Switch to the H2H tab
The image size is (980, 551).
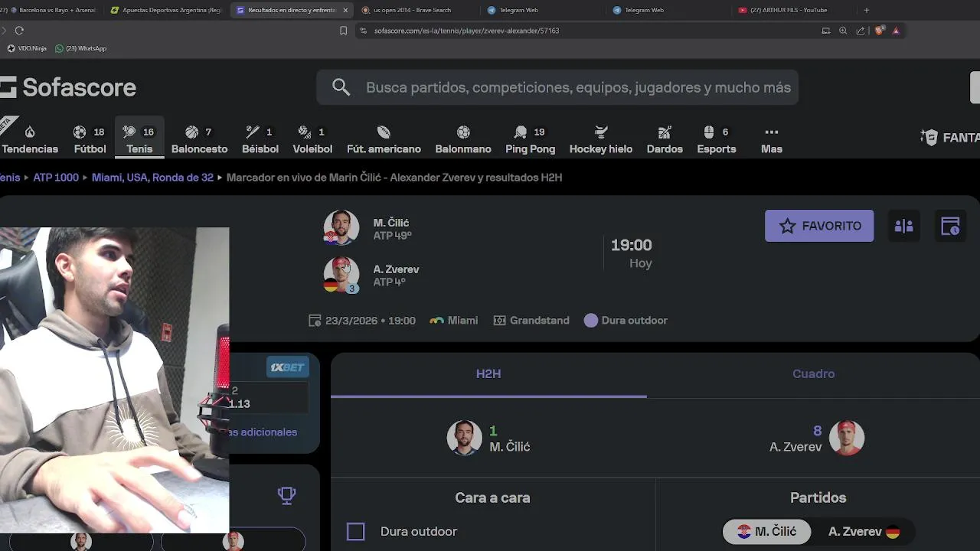(488, 374)
